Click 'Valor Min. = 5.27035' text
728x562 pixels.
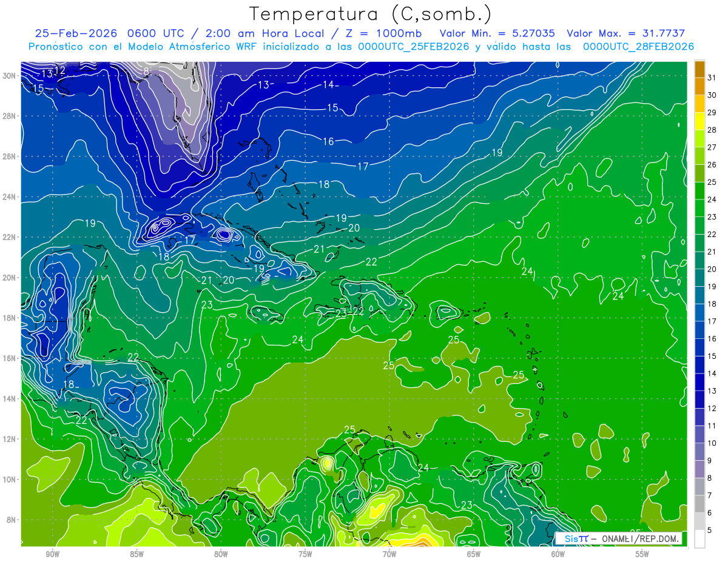[x=498, y=33]
